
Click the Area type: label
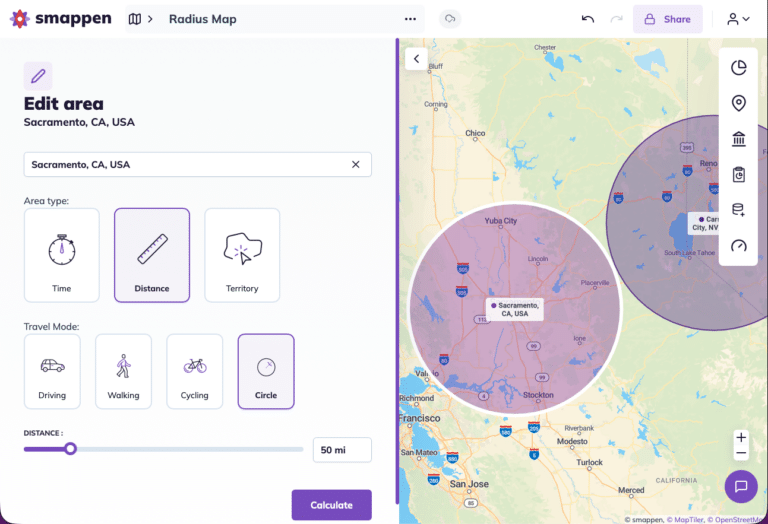tap(47, 201)
